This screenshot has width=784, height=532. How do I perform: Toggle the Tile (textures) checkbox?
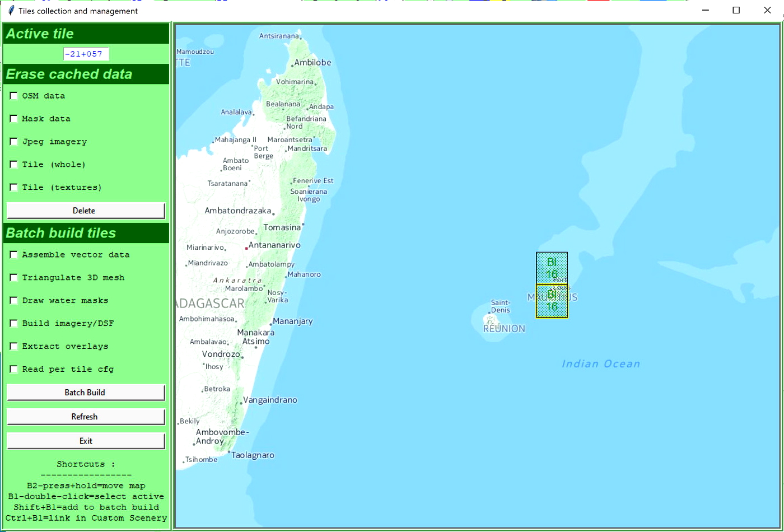(14, 188)
